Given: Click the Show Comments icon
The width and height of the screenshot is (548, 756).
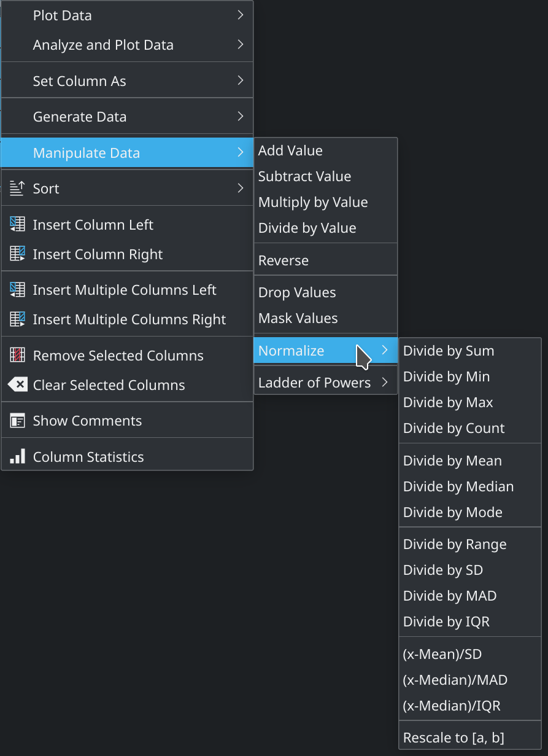Looking at the screenshot, I should [18, 421].
